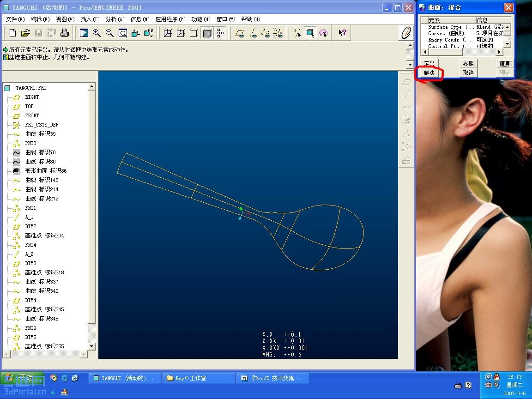
Task: Repaint the screen with the redraw icon
Action: coord(84,33)
